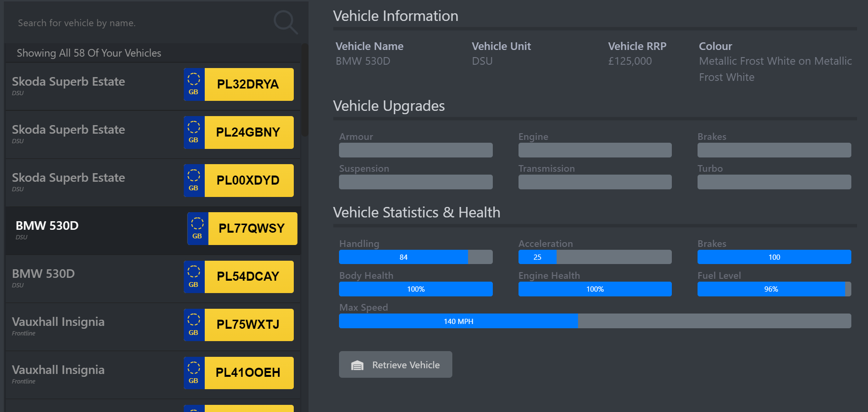Click GB badge on plate PL77QWSY
The width and height of the screenshot is (868, 412).
(198, 228)
